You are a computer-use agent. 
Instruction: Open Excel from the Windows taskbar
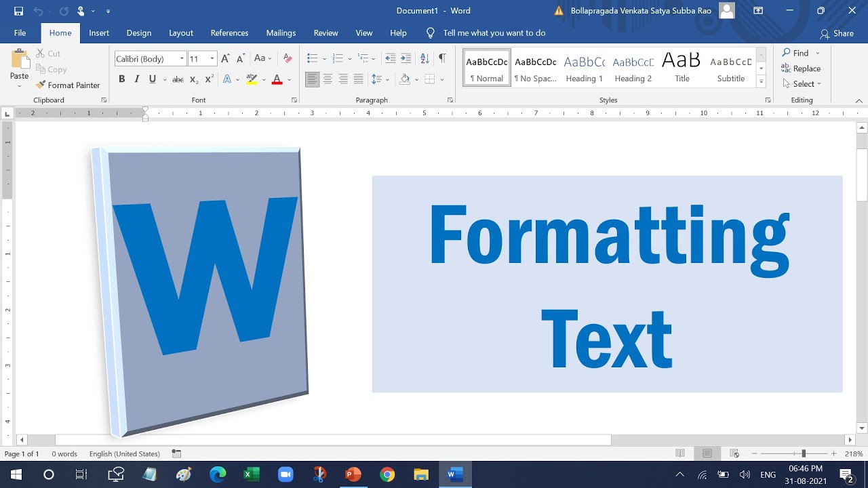pyautogui.click(x=251, y=474)
